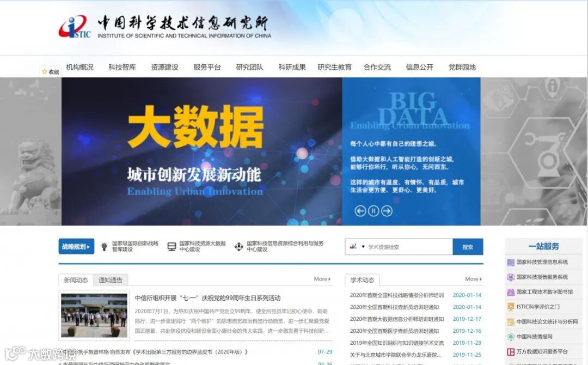The width and height of the screenshot is (588, 365).
Task: Open 资源建设 menu
Action: coord(164,67)
